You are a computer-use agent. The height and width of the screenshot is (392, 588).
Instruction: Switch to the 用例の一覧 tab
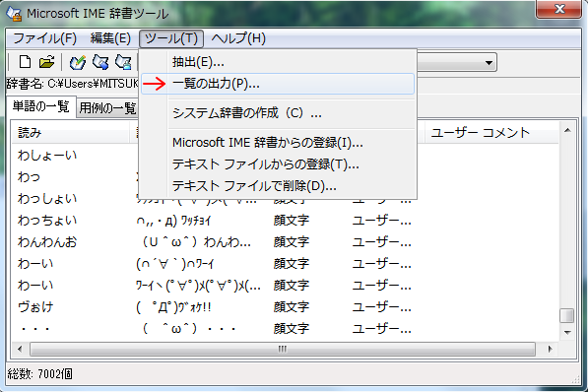pos(108,108)
